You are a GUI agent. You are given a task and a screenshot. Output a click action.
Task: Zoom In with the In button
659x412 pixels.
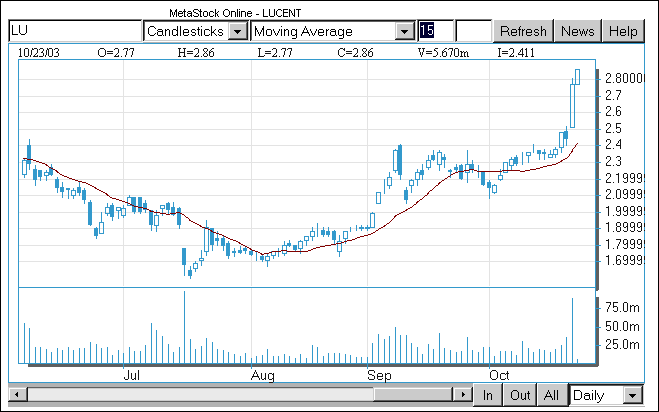click(x=488, y=395)
